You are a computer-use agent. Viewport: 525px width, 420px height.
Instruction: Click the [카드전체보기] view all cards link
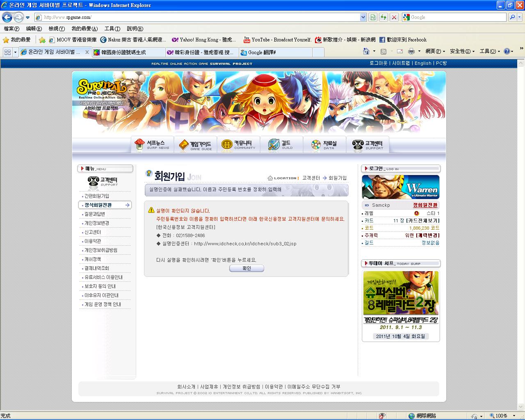click(423, 221)
